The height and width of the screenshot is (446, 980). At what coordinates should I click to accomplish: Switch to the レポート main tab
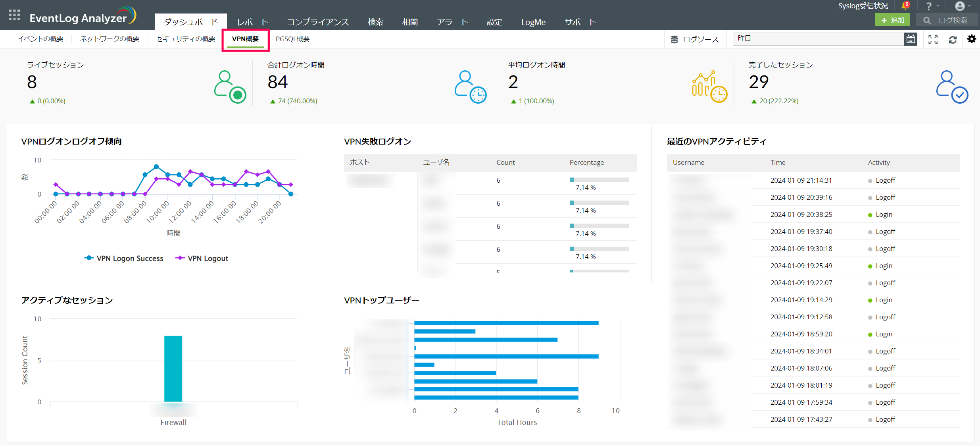[x=253, y=22]
